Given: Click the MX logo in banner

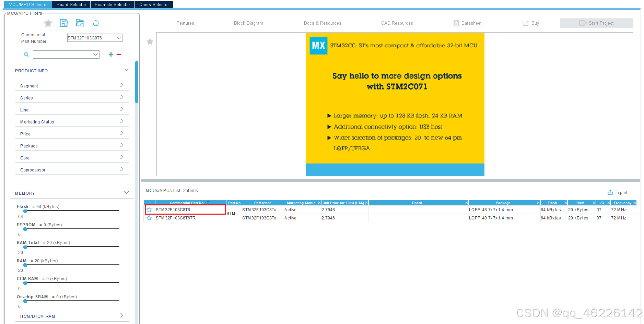Looking at the screenshot, I should (x=318, y=46).
